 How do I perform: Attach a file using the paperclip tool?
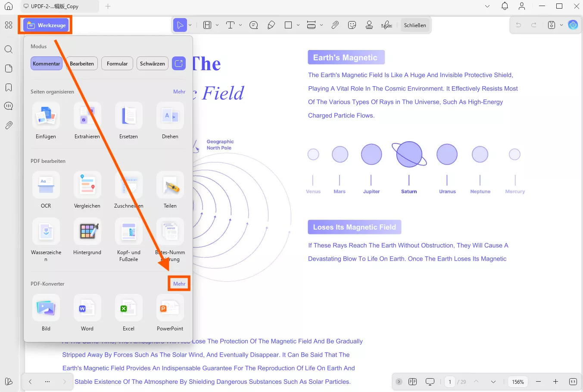click(x=335, y=25)
